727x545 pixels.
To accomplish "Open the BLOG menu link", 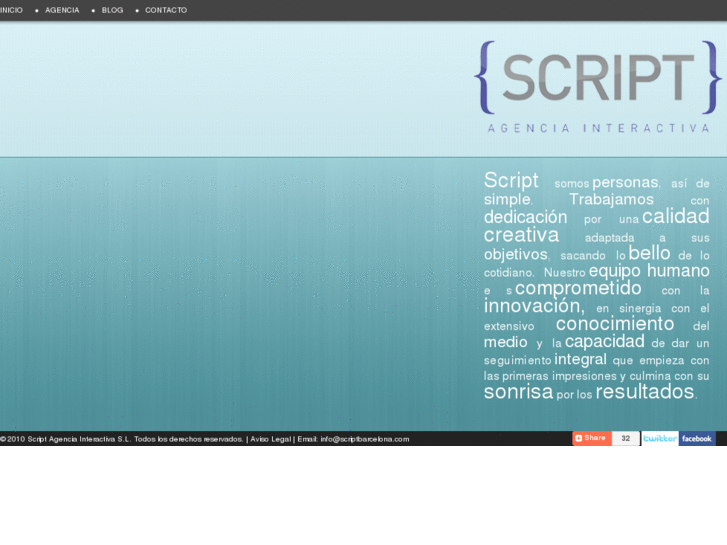I will pos(112,10).
